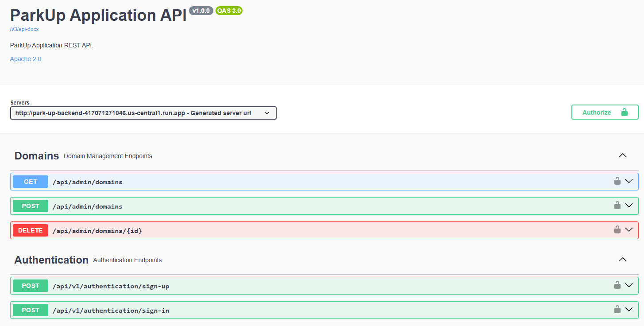Click the ParkUp Application API title

pos(98,15)
